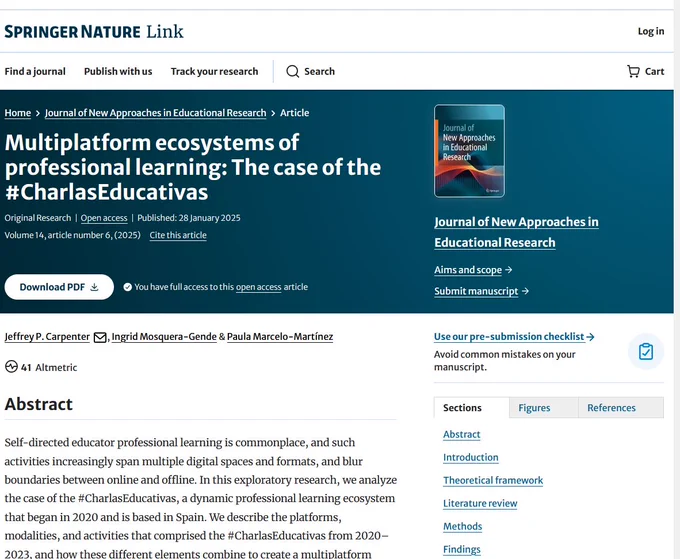Jump to the Findings section

461,549
